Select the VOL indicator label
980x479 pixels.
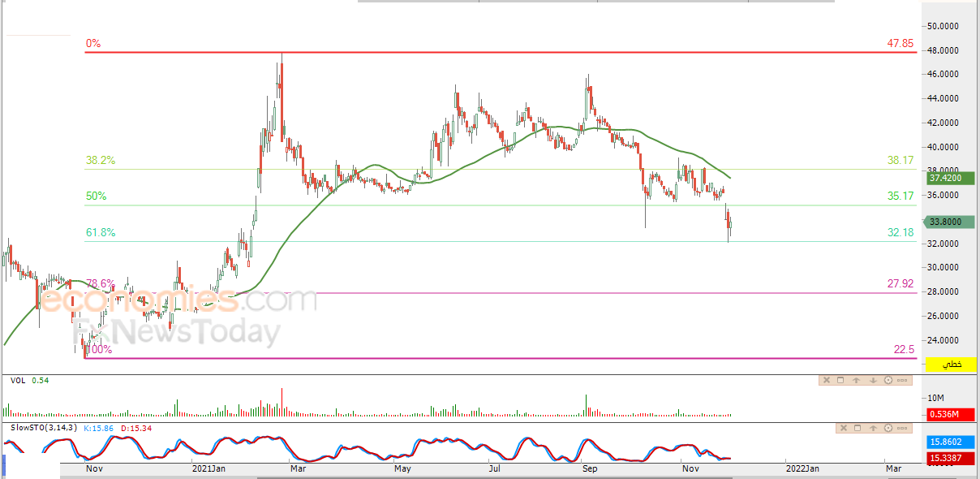(17, 380)
